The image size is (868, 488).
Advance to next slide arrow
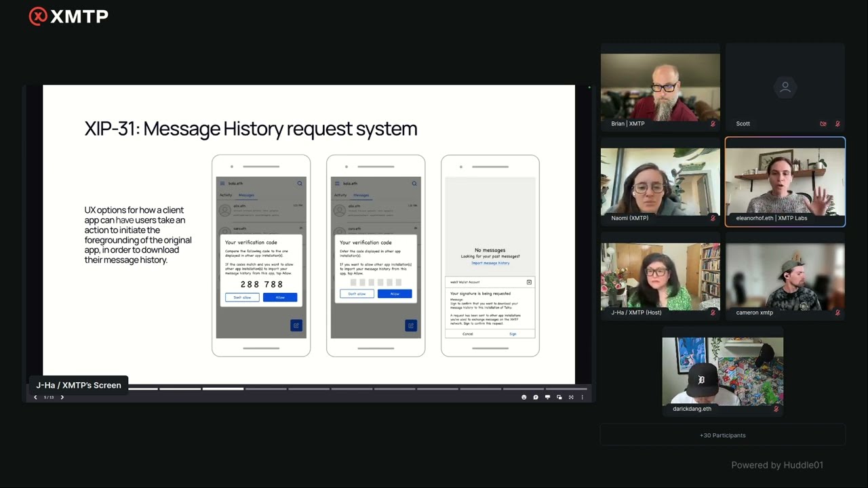click(x=62, y=397)
